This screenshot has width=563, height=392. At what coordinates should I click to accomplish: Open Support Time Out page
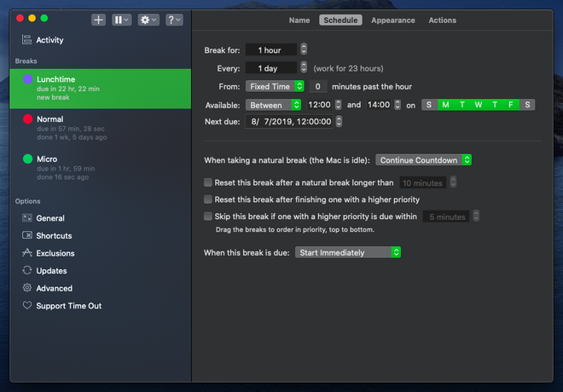pos(68,306)
